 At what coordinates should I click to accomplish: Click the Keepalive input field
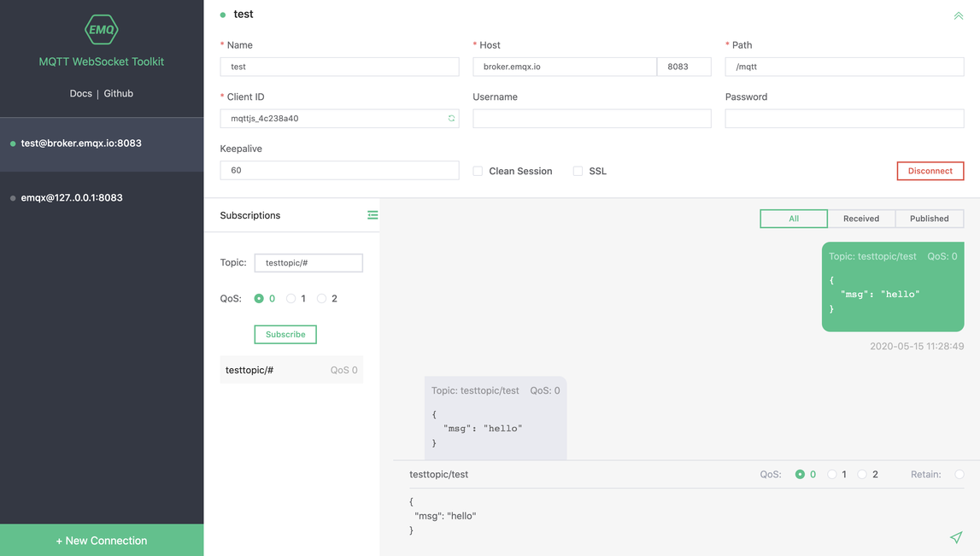339,171
